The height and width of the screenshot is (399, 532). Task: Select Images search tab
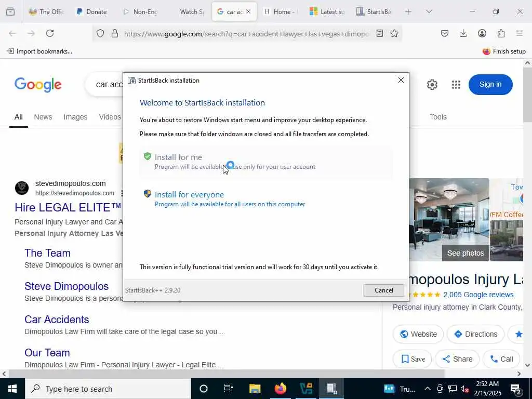tap(75, 117)
